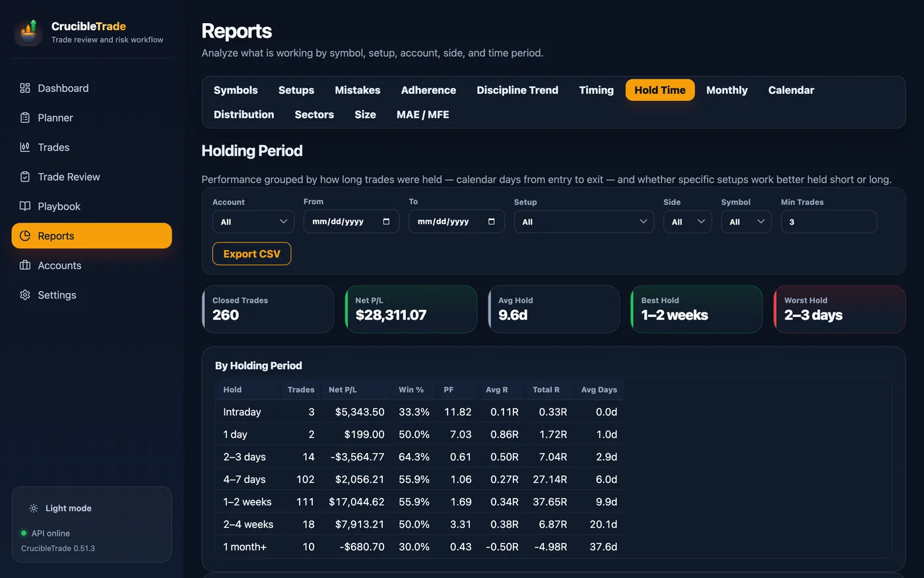
Task: Click the Min Trades input field
Action: [829, 221]
